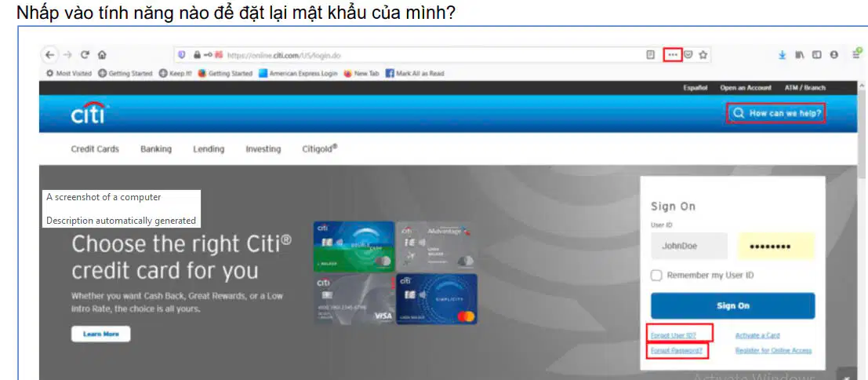The image size is (868, 380).
Task: Select the AAdvantage card image
Action: 437,247
